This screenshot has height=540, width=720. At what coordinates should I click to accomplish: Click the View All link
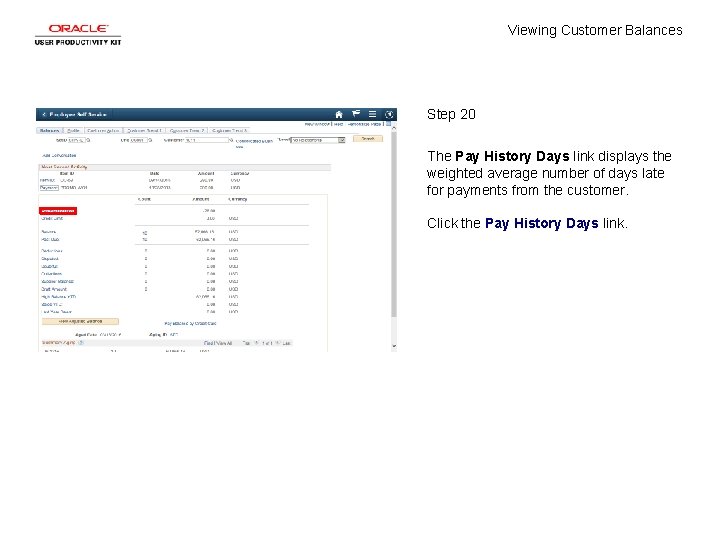click(224, 343)
